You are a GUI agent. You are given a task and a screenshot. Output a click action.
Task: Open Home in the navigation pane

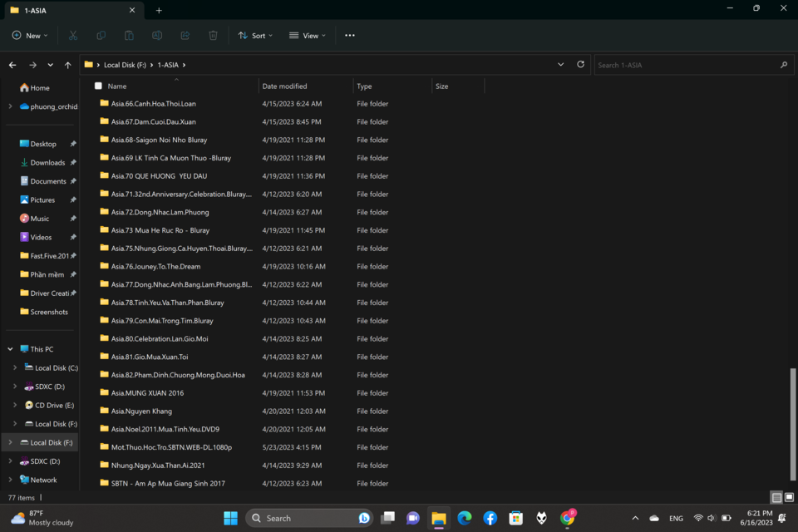point(35,87)
